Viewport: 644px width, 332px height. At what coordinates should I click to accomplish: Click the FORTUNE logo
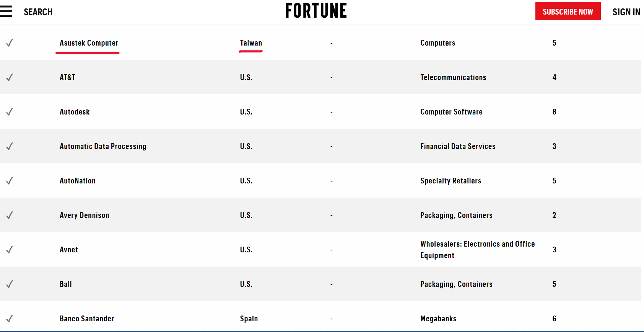point(316,11)
